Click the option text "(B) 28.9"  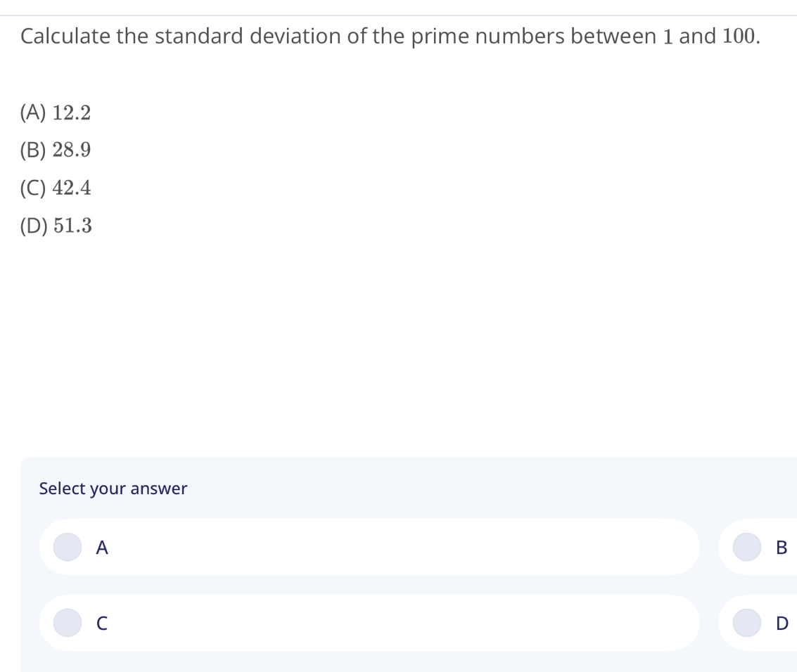(56, 150)
